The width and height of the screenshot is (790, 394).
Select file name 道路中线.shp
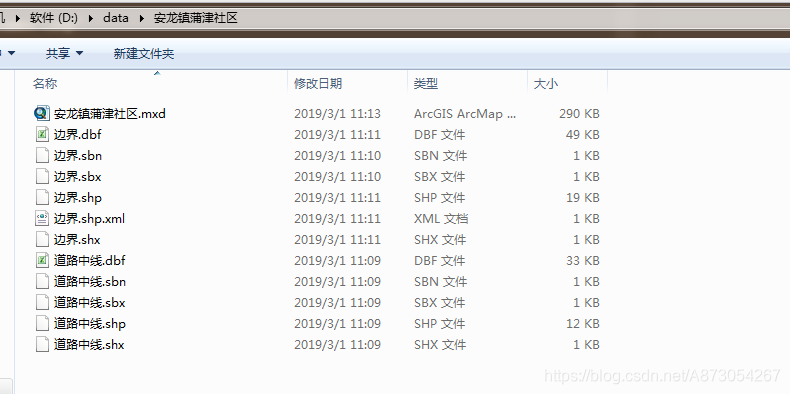pyautogui.click(x=90, y=323)
